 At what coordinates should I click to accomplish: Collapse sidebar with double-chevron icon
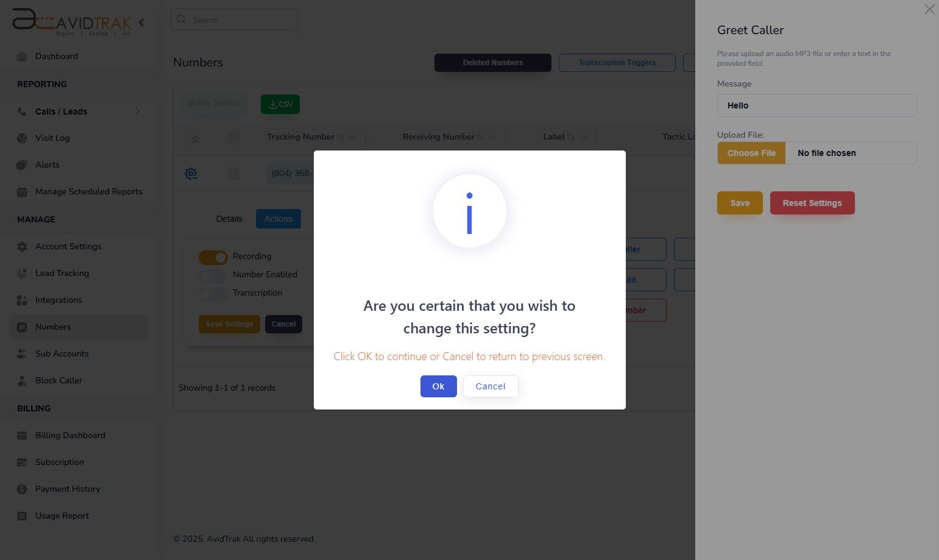(141, 23)
